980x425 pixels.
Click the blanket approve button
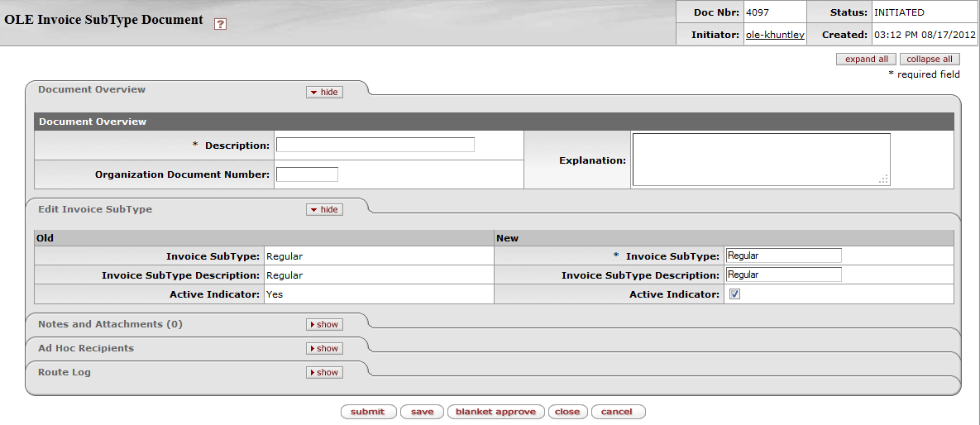coord(495,412)
